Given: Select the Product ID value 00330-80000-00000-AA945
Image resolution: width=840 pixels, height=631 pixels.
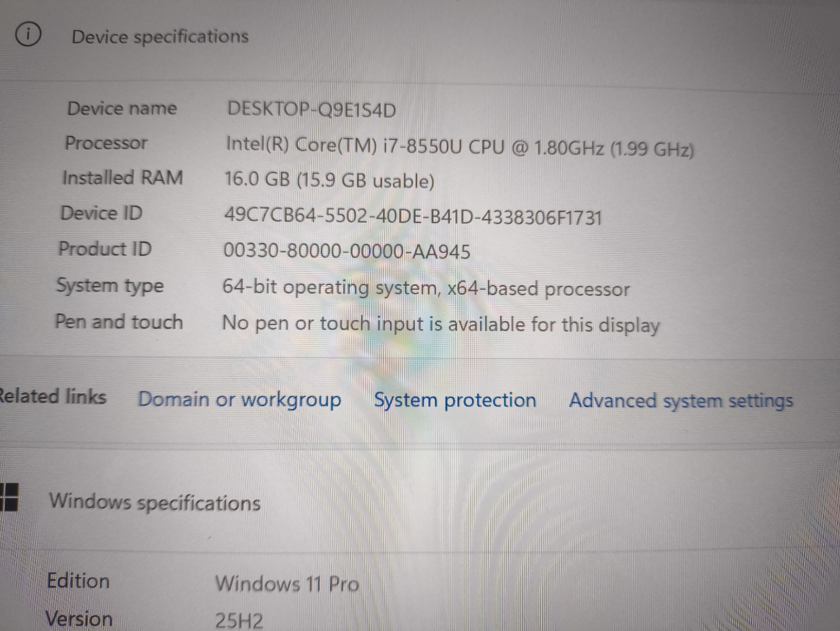Looking at the screenshot, I should 346,252.
